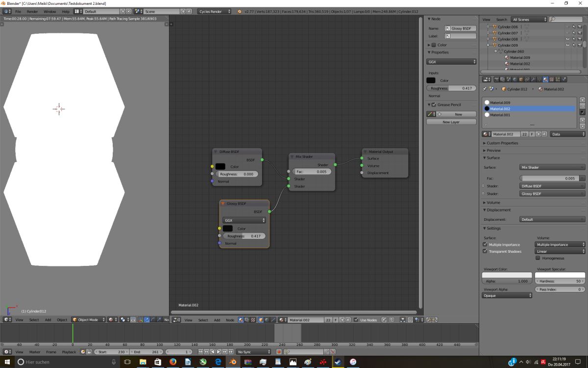The height and width of the screenshot is (368, 588).
Task: Move material slot up with arrow
Action: pos(582,120)
